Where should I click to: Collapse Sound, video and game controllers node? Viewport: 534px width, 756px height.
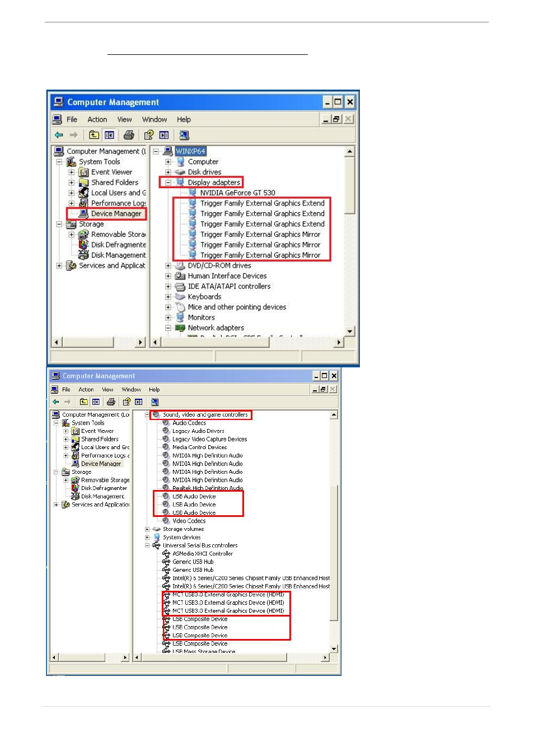(147, 415)
